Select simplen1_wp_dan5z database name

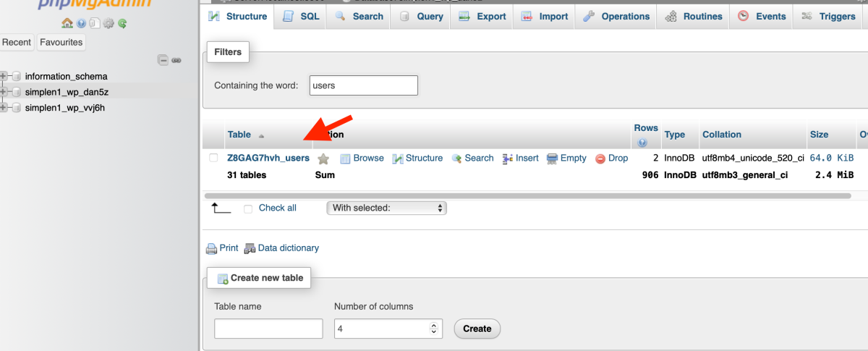pos(65,92)
